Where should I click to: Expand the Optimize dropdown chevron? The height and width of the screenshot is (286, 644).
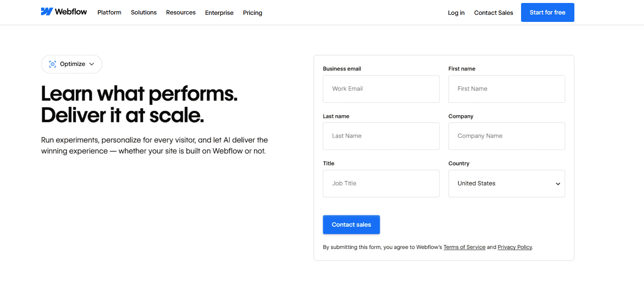point(91,64)
